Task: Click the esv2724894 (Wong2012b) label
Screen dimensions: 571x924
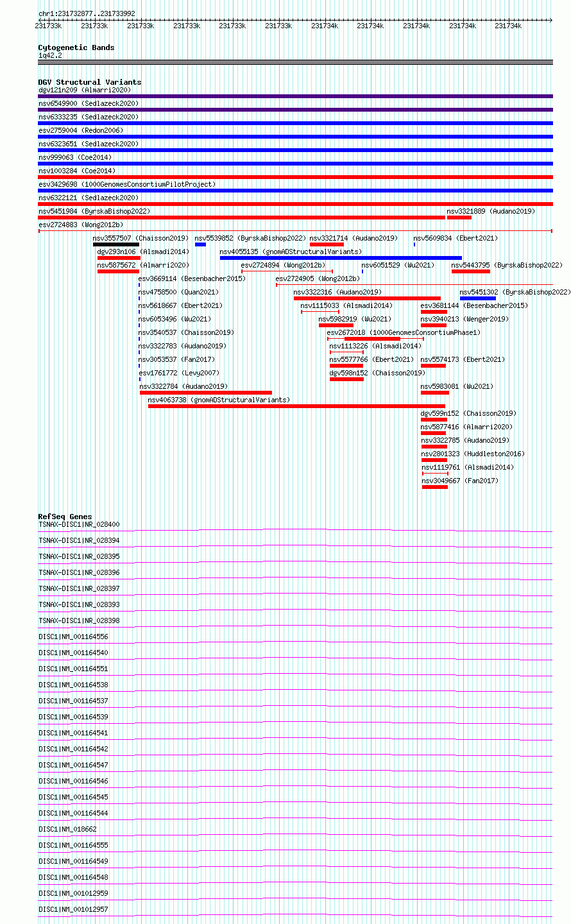Action: (x=284, y=265)
